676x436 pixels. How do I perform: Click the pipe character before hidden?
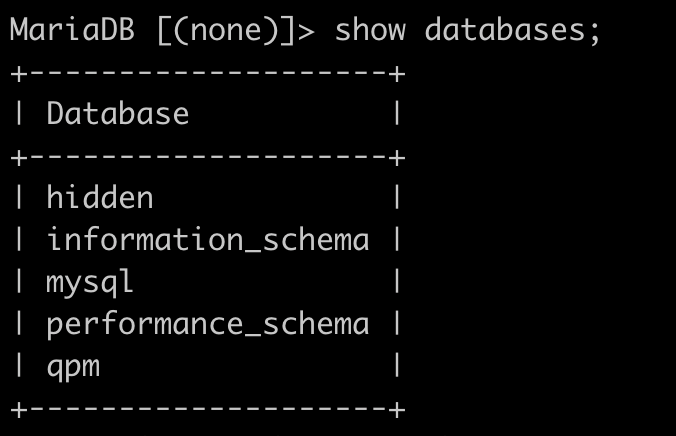[19, 198]
